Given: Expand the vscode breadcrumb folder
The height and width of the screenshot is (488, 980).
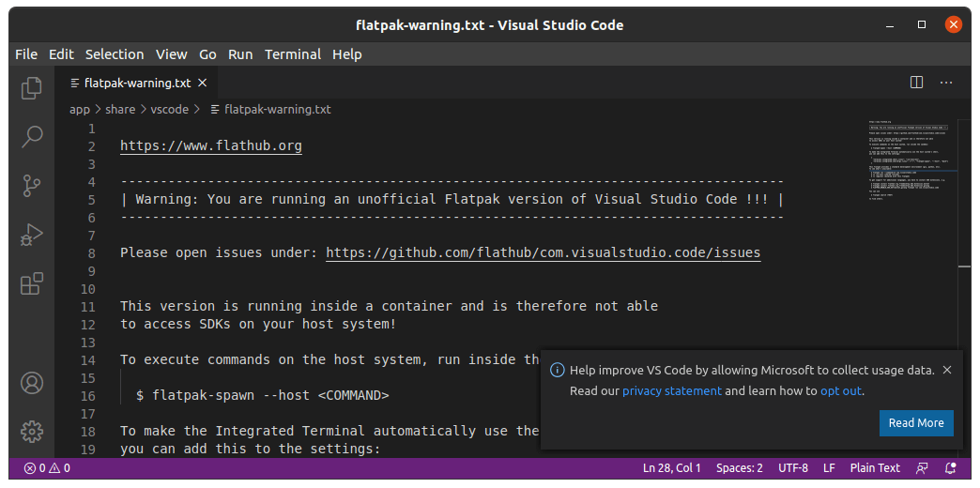Looking at the screenshot, I should click(x=170, y=110).
